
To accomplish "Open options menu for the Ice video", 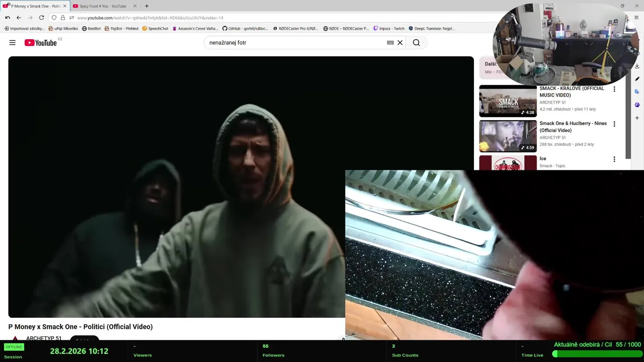I will [614, 159].
